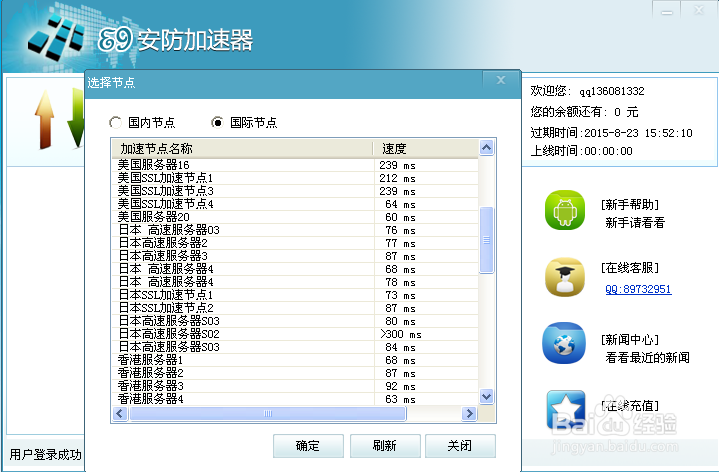Image resolution: width=719 pixels, height=472 pixels.
Task: Select row 日本高速服务器3
Action: point(295,256)
